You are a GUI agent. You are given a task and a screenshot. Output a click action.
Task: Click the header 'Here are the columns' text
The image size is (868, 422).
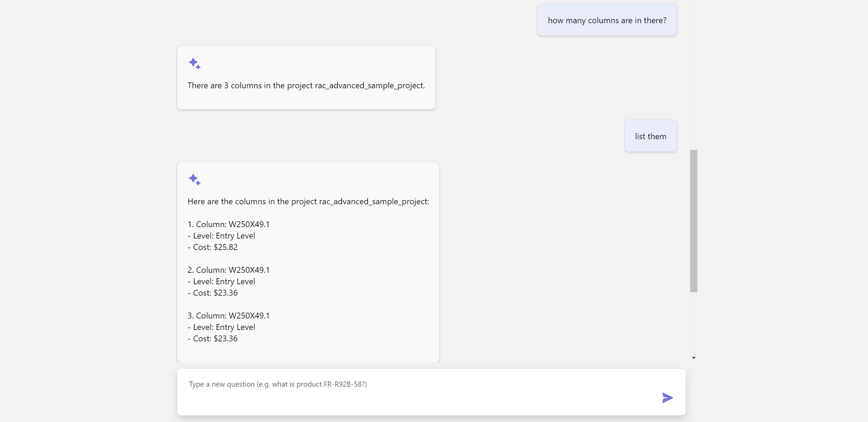[x=308, y=201]
